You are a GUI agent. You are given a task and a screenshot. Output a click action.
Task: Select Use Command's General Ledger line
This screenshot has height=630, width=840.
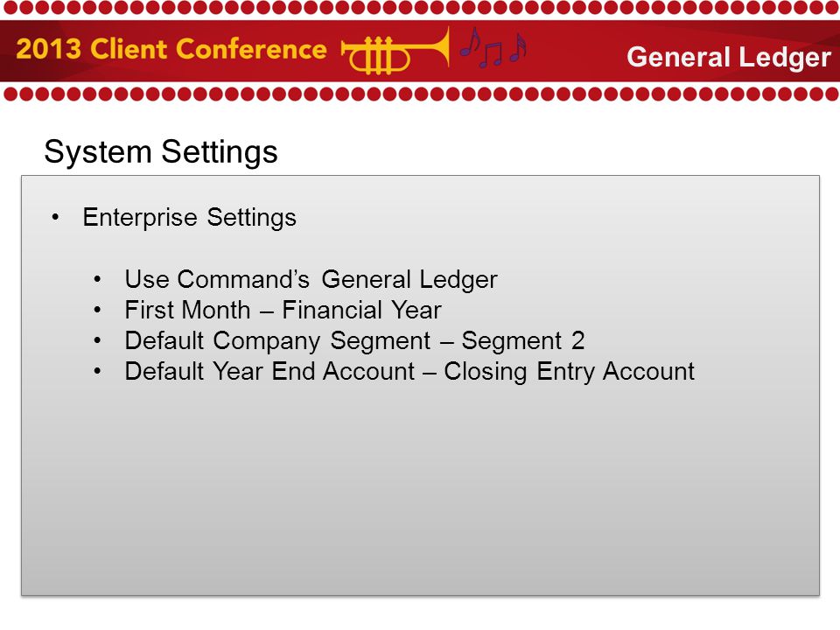pos(311,280)
